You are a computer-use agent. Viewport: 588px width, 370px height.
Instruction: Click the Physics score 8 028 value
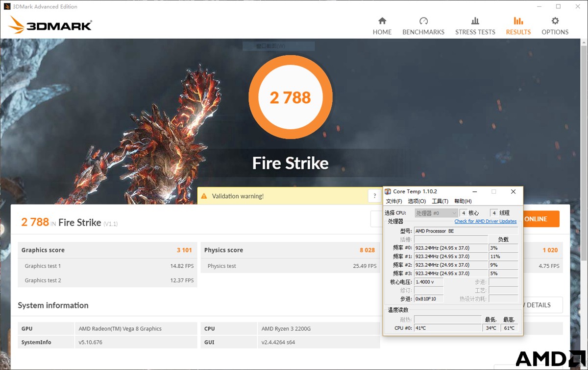[367, 250]
